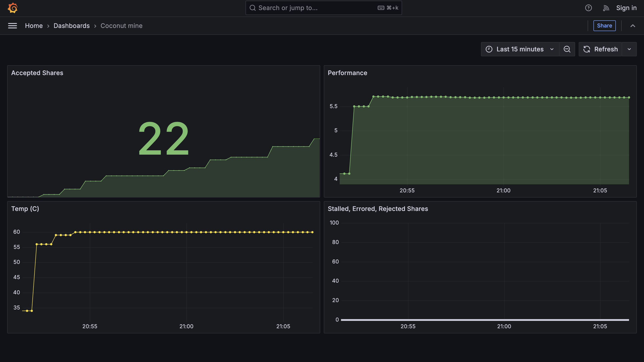Open the navigation hamburger menu
This screenshot has height=362, width=644.
[13, 26]
